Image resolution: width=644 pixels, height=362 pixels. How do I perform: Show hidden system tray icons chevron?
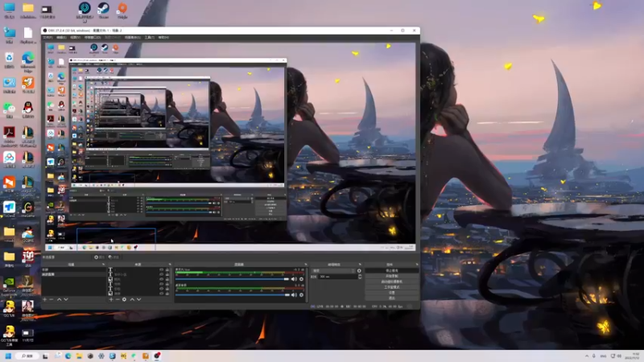point(587,356)
